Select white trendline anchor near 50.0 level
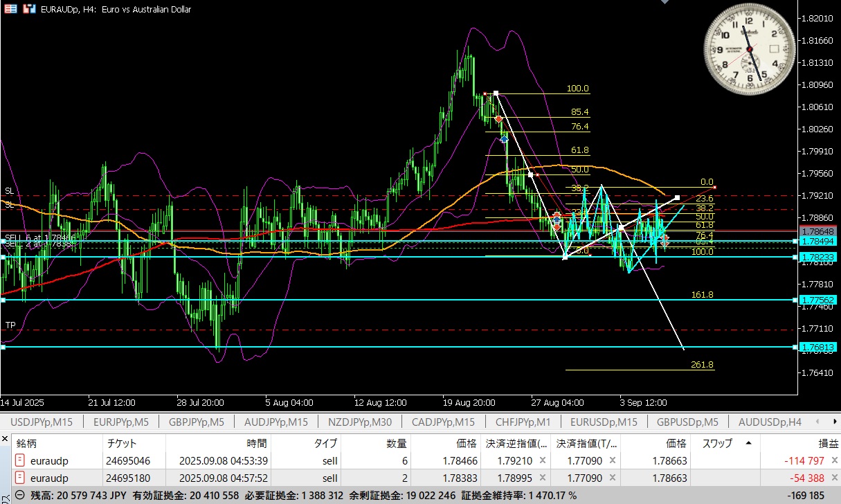Image resolution: width=841 pixels, height=504 pixels. coord(530,174)
